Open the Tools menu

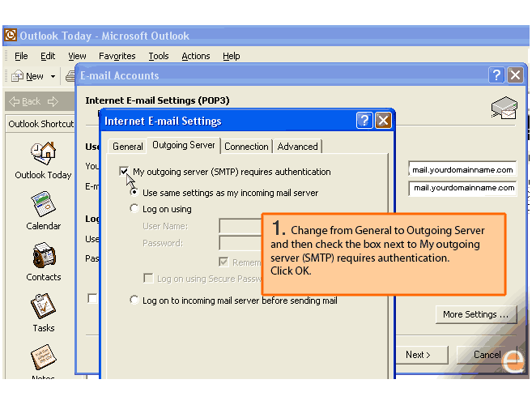[x=159, y=56]
